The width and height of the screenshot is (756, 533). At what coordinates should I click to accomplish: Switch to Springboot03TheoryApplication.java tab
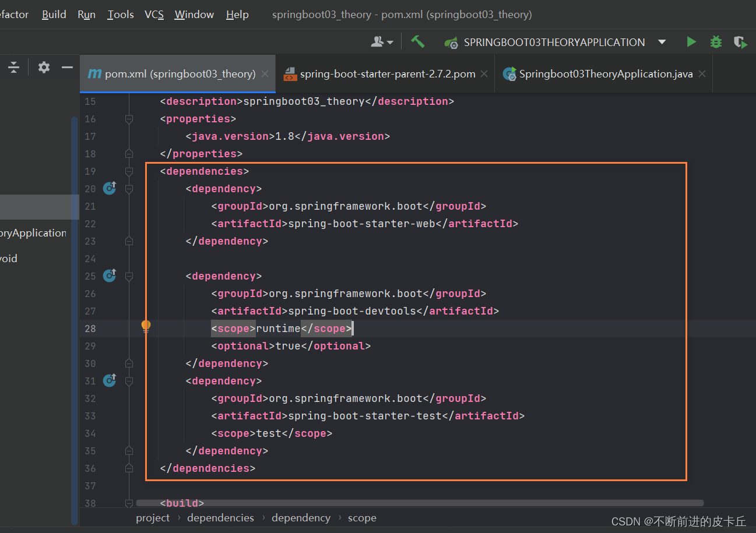click(x=603, y=74)
